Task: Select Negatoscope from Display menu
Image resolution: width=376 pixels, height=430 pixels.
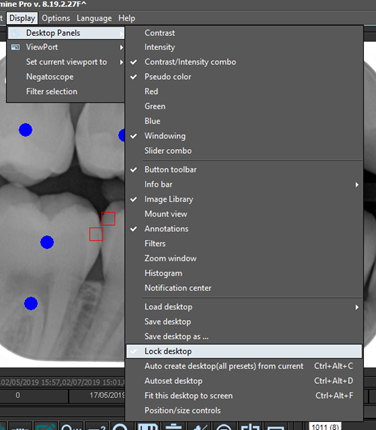Action: [65, 77]
